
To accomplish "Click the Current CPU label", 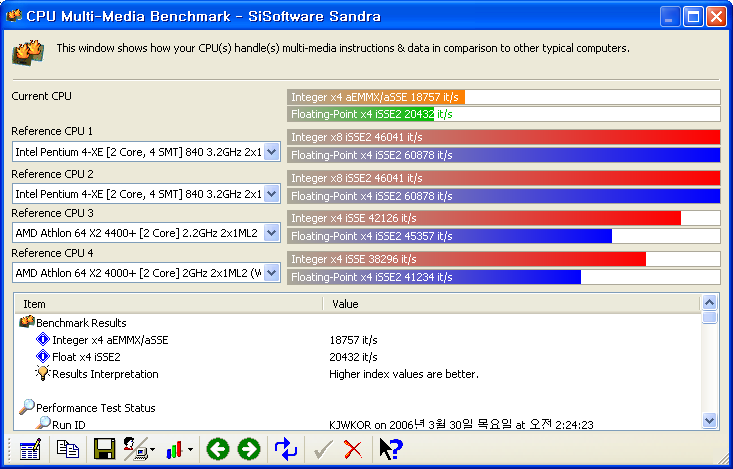I will click(42, 96).
